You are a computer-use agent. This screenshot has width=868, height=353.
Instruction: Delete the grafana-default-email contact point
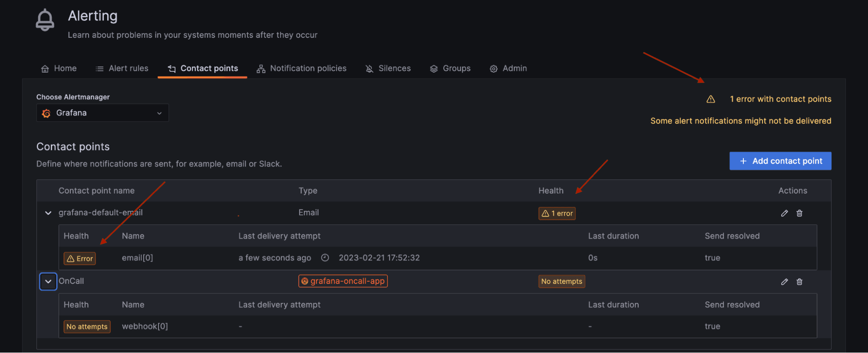coord(799,213)
